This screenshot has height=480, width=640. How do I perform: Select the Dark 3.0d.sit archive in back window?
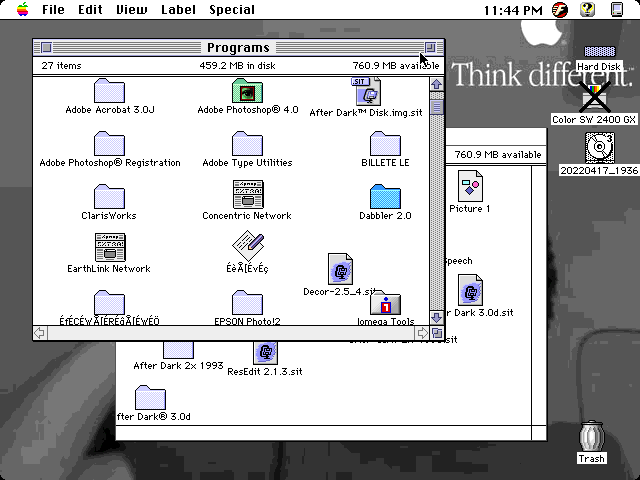(x=470, y=290)
